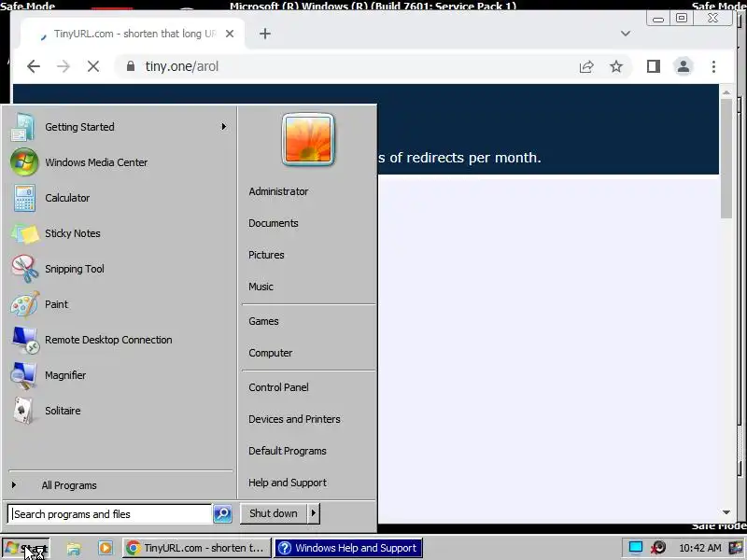This screenshot has width=747, height=560.
Task: Open the Shut down options arrow
Action: [314, 513]
